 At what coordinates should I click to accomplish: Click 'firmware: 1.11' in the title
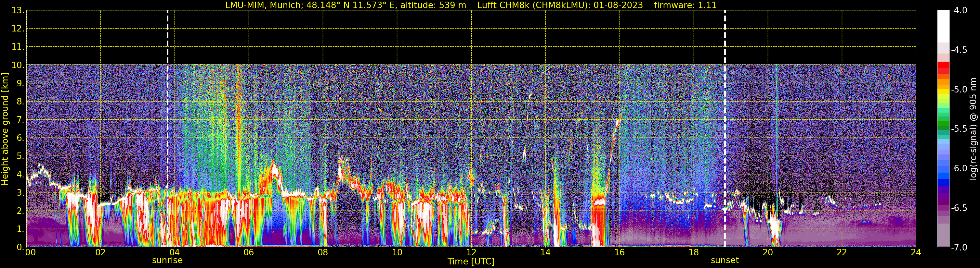(685, 5)
